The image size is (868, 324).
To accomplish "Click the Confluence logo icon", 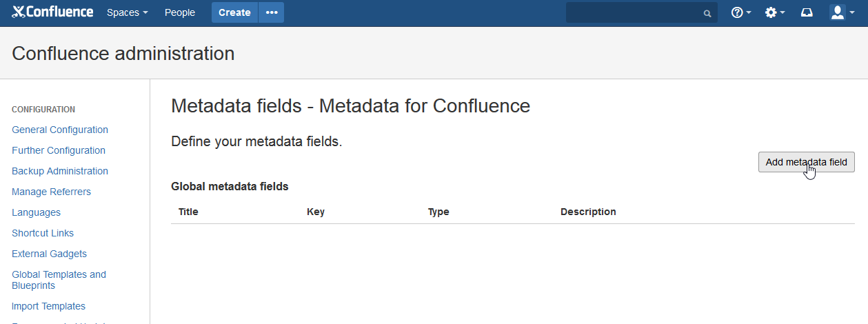I will click(x=19, y=12).
